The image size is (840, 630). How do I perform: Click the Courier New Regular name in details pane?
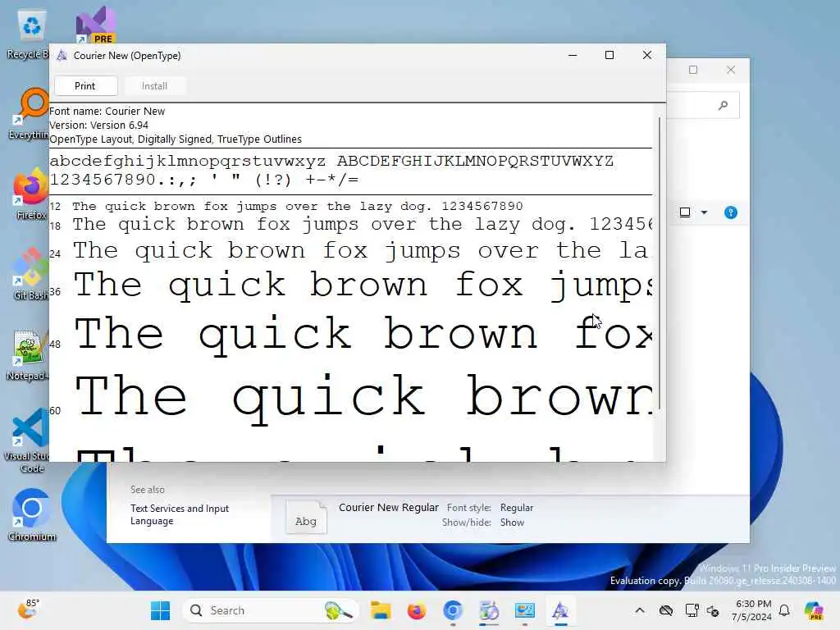click(388, 507)
